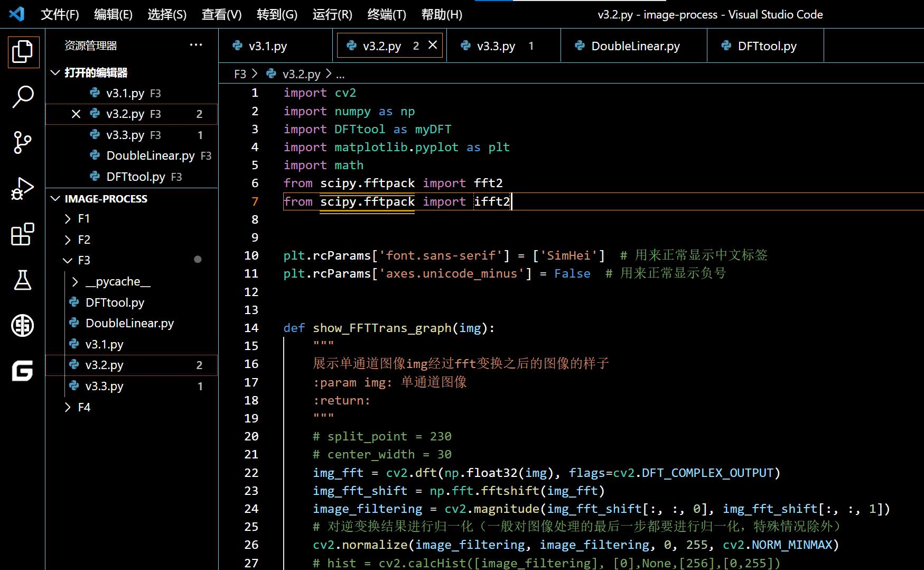Click the G-shaped Gitee extension icon
This screenshot has height=570, width=924.
click(23, 371)
